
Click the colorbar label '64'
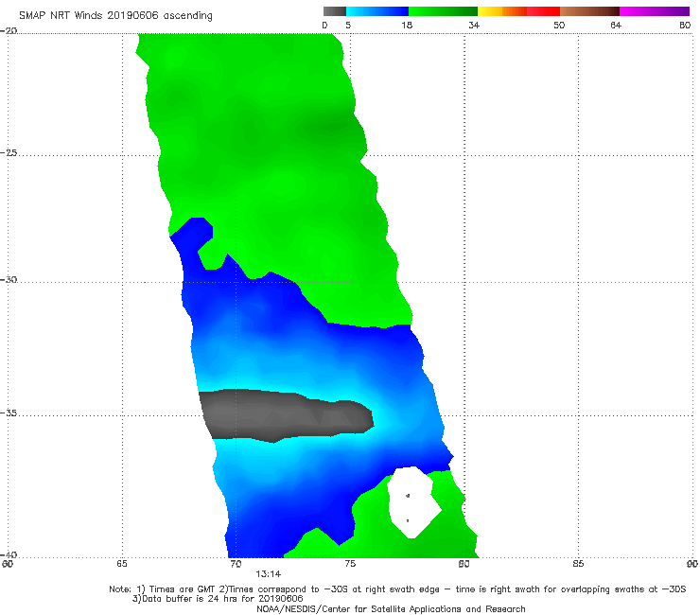(616, 25)
